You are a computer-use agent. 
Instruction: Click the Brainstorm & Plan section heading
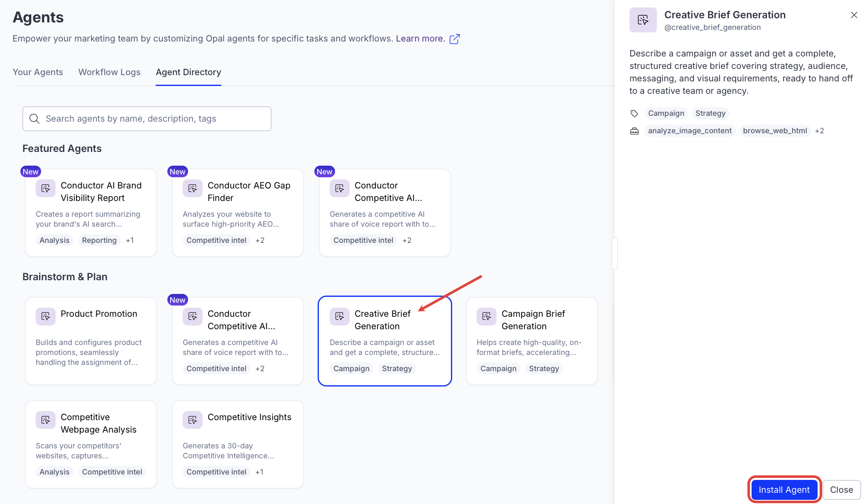(x=65, y=277)
